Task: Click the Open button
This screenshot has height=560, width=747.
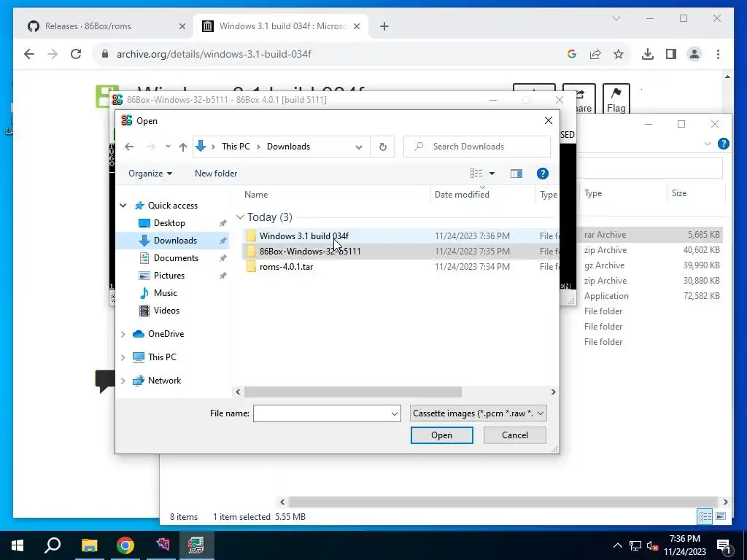Action: pyautogui.click(x=441, y=435)
